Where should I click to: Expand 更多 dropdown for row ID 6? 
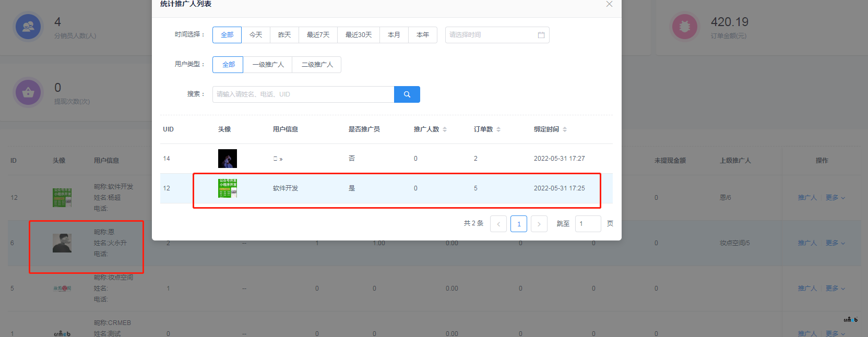835,243
